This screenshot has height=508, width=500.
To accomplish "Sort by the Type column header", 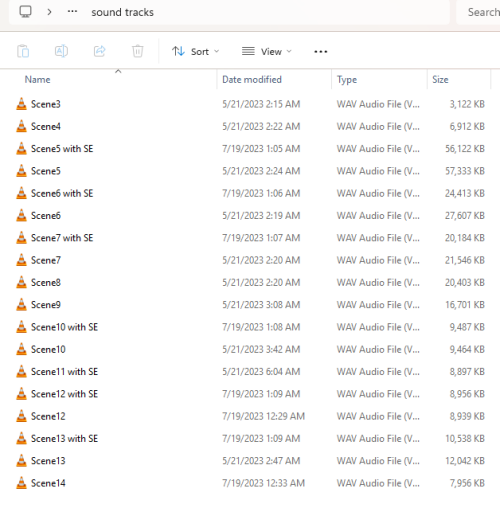I will (x=347, y=80).
